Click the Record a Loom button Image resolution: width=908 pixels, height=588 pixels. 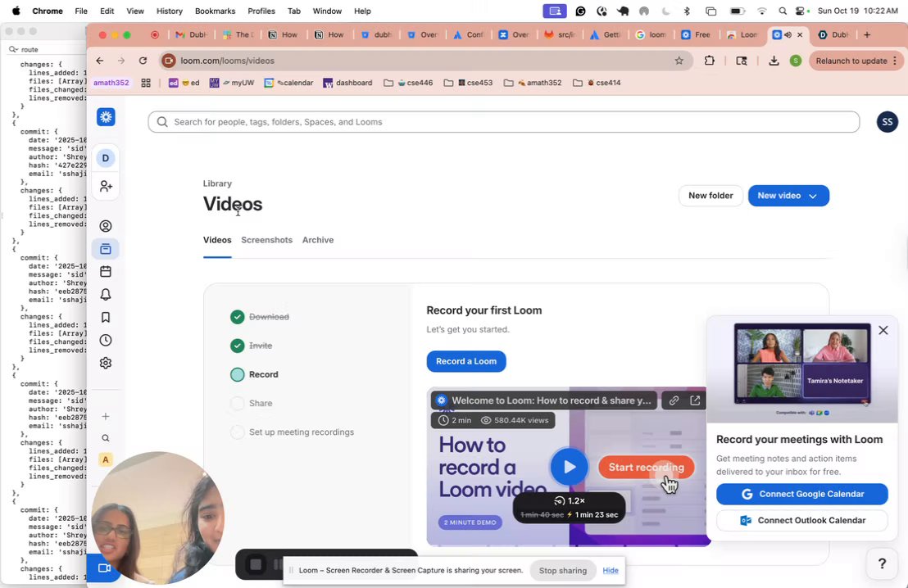coord(466,361)
